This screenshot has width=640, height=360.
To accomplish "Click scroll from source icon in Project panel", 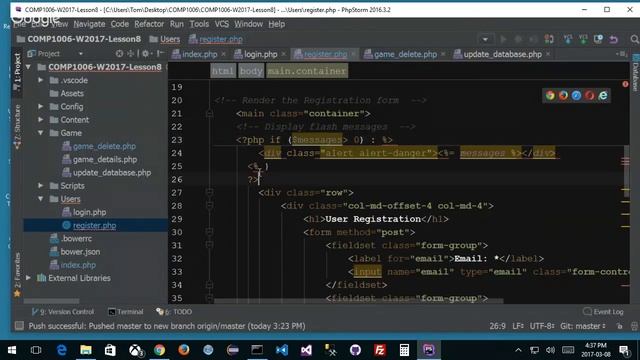I will click(x=119, y=53).
